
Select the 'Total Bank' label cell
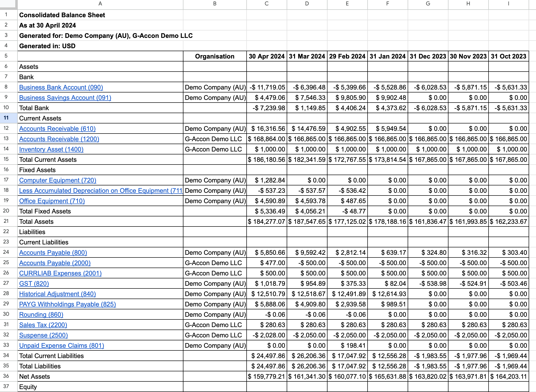[x=100, y=108]
